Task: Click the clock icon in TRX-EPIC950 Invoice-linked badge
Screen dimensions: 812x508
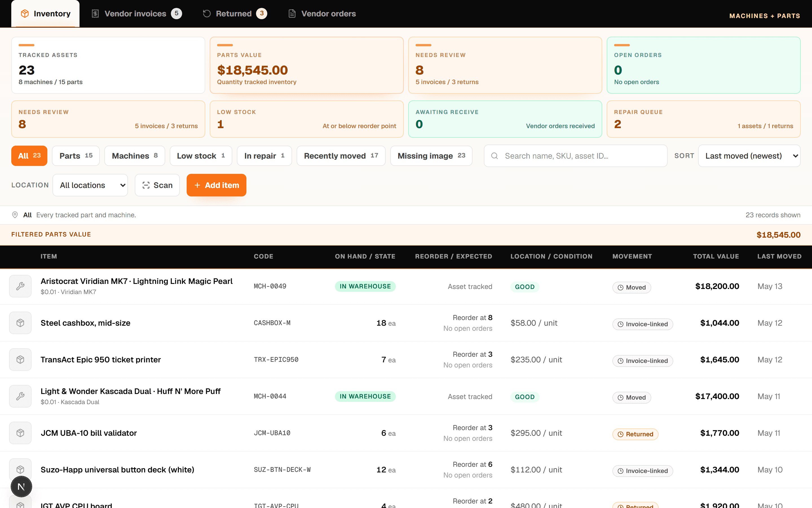Action: [620, 361]
